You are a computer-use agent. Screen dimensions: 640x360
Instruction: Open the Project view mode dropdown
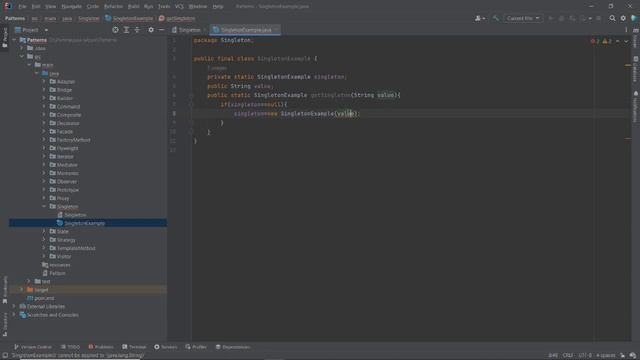click(x=32, y=30)
